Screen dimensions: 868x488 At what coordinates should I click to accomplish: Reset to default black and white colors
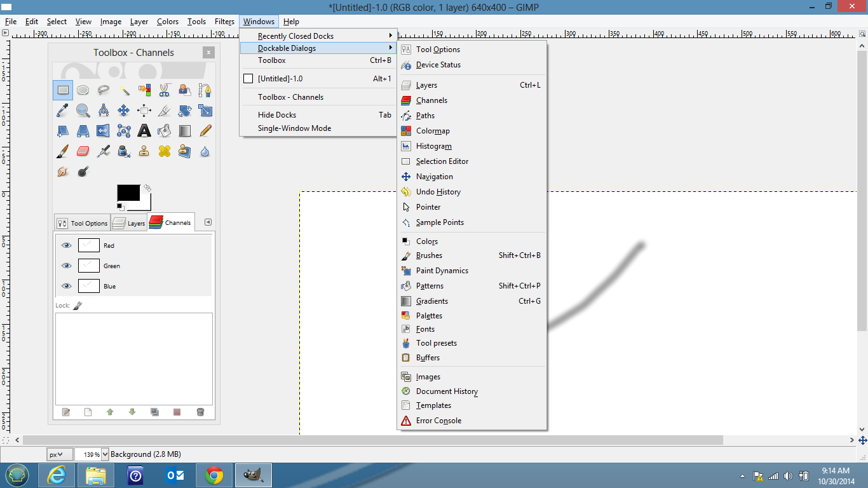point(121,207)
